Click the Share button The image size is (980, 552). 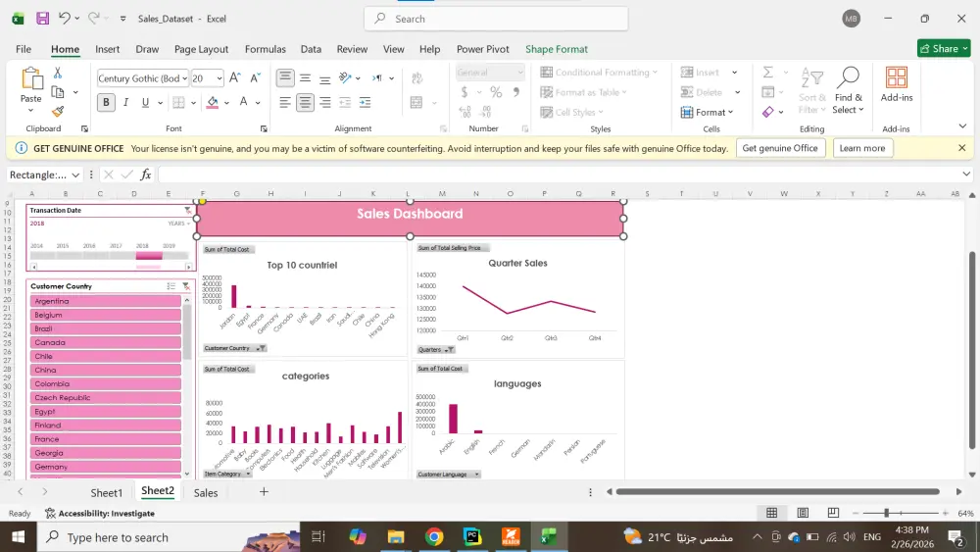click(944, 48)
